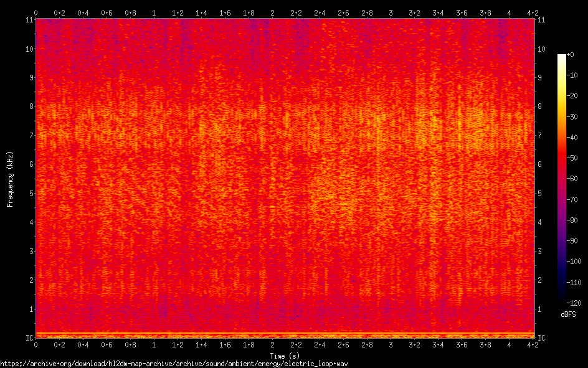Click the DC label on left axis
This screenshot has width=588, height=368.
28,337
